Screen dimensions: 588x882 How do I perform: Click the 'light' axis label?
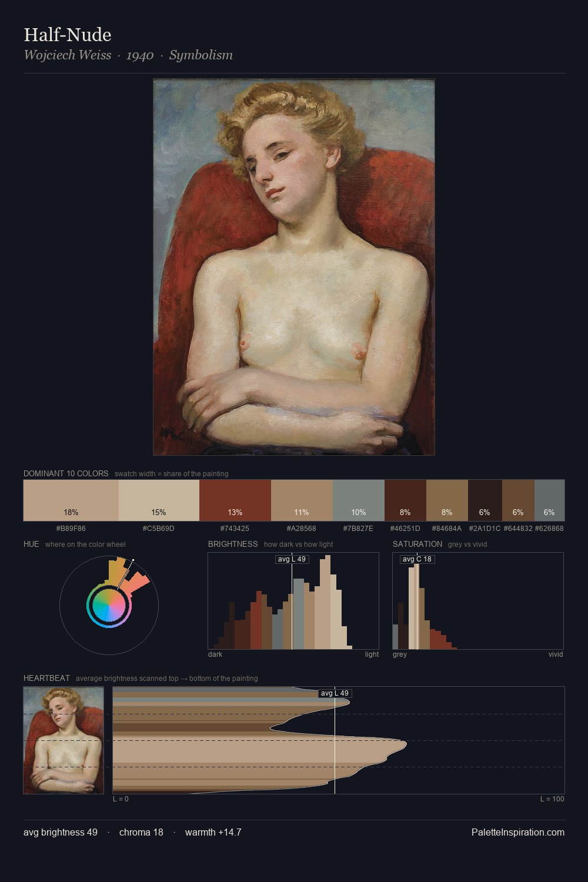point(372,654)
